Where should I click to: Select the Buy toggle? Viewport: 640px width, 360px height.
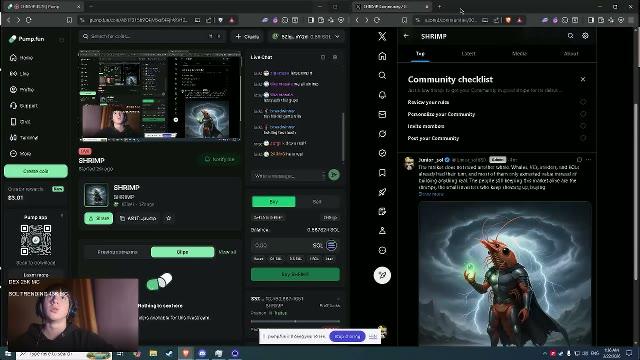pos(273,202)
